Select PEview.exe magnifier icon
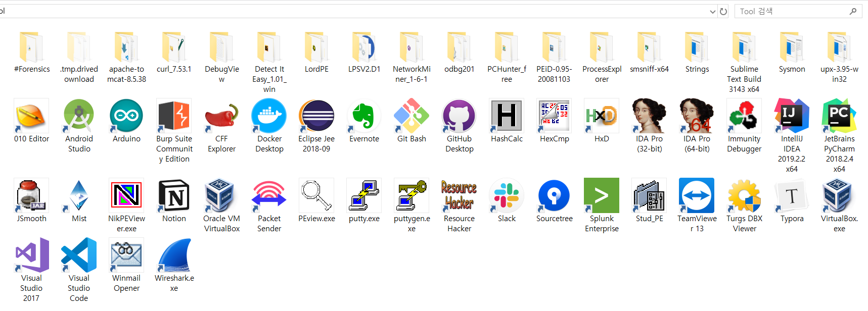 316,195
